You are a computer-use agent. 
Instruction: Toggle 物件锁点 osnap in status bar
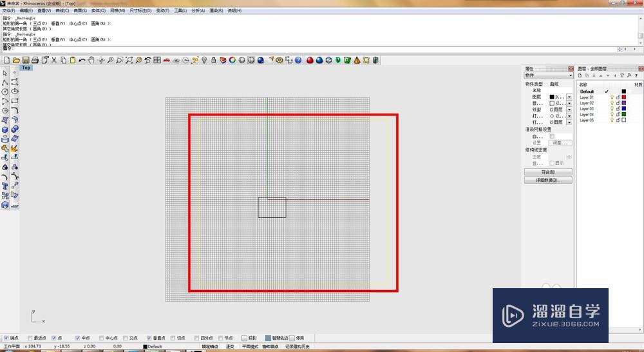270,347
